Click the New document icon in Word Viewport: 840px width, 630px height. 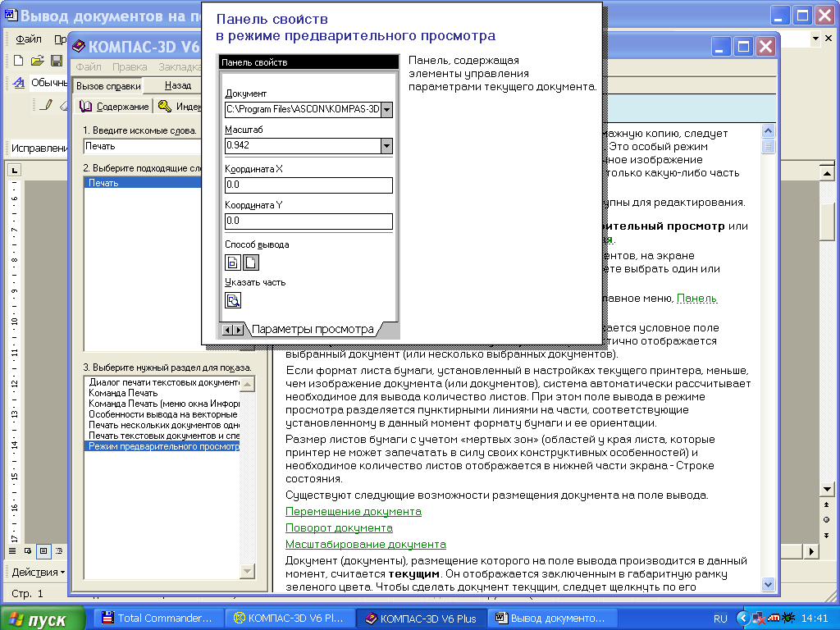tap(19, 61)
